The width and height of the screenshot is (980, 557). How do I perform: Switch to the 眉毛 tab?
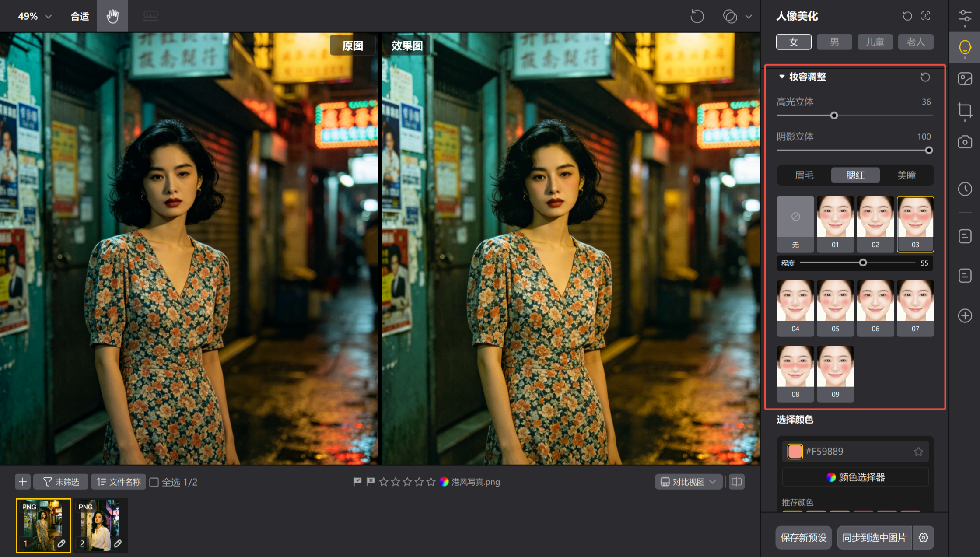tap(804, 175)
